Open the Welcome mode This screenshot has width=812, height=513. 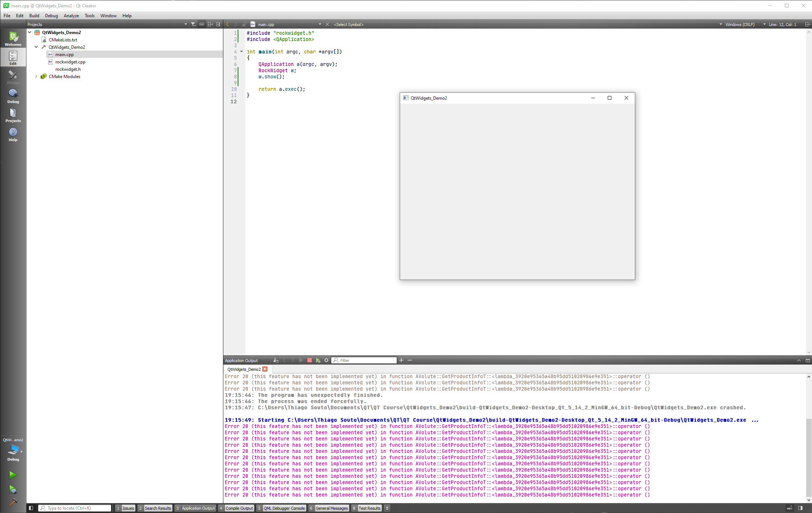(13, 38)
